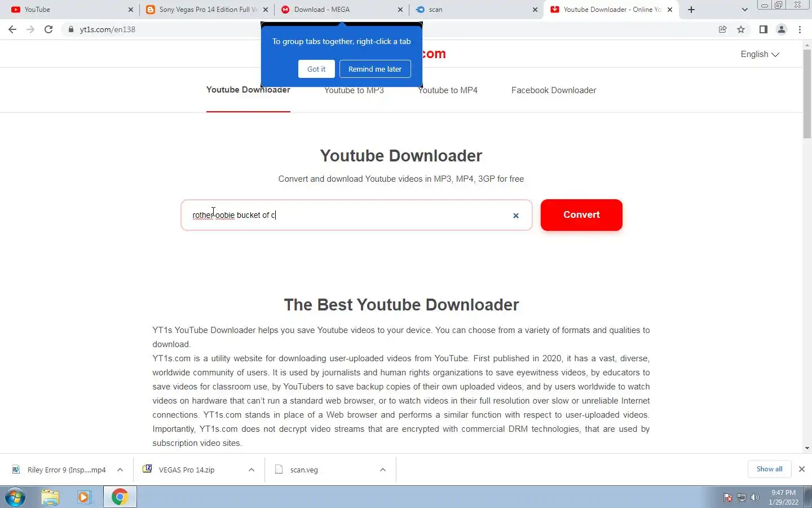Click the scrollbar down arrow
Image resolution: width=812 pixels, height=508 pixels.
pyautogui.click(x=807, y=448)
